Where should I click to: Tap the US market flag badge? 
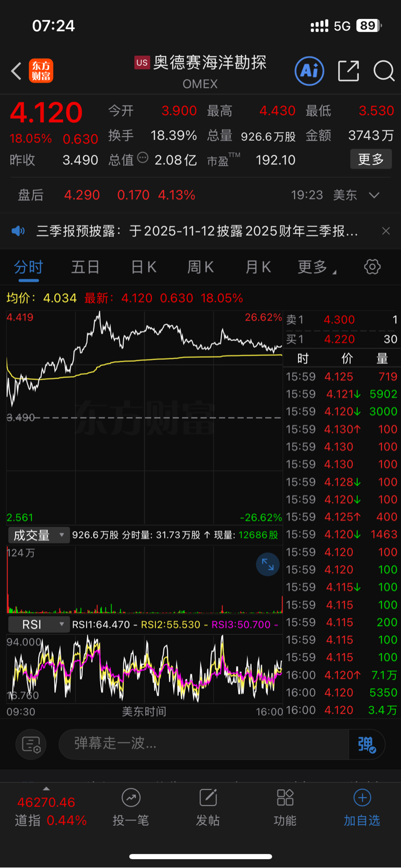click(x=142, y=63)
